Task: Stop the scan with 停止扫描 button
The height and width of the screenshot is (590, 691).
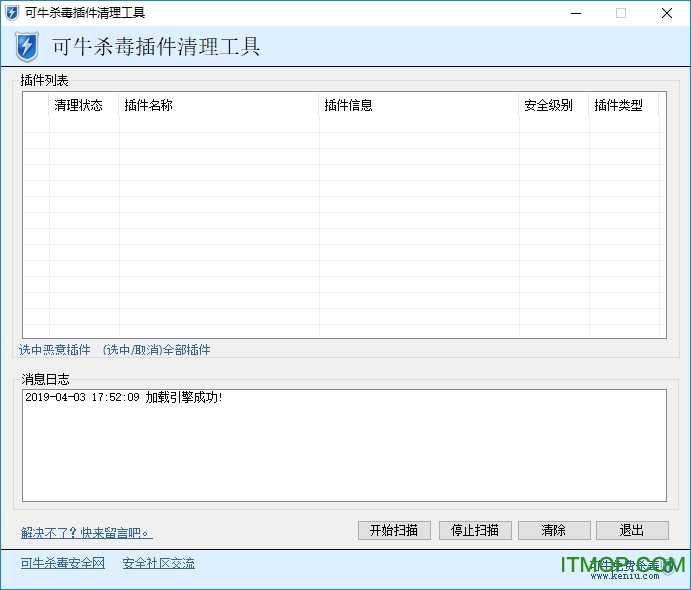Action: click(x=475, y=530)
